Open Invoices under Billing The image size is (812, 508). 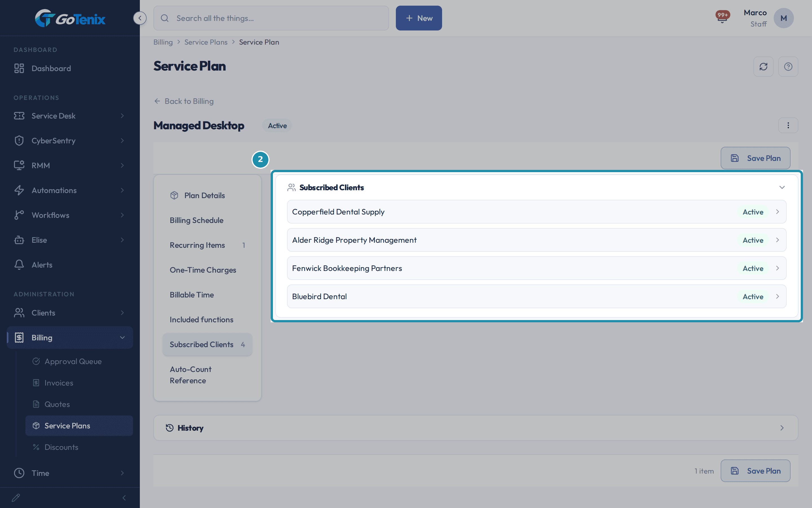point(79,383)
